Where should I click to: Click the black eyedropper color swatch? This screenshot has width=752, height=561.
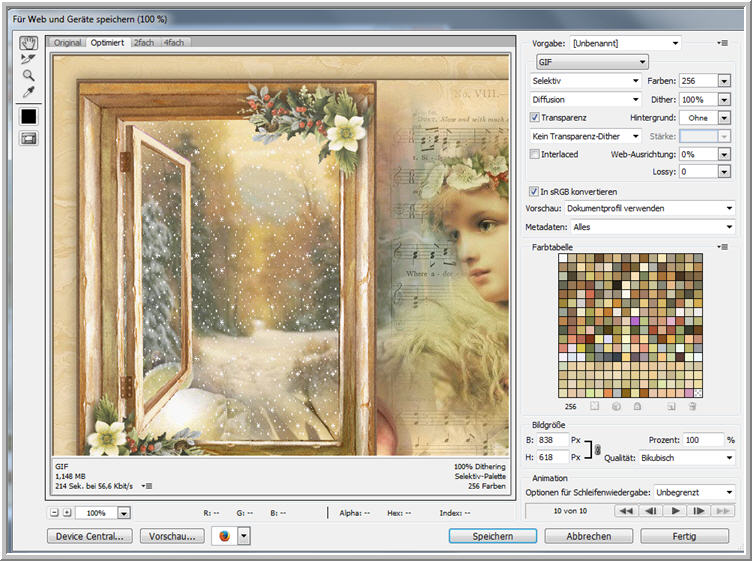pos(28,117)
